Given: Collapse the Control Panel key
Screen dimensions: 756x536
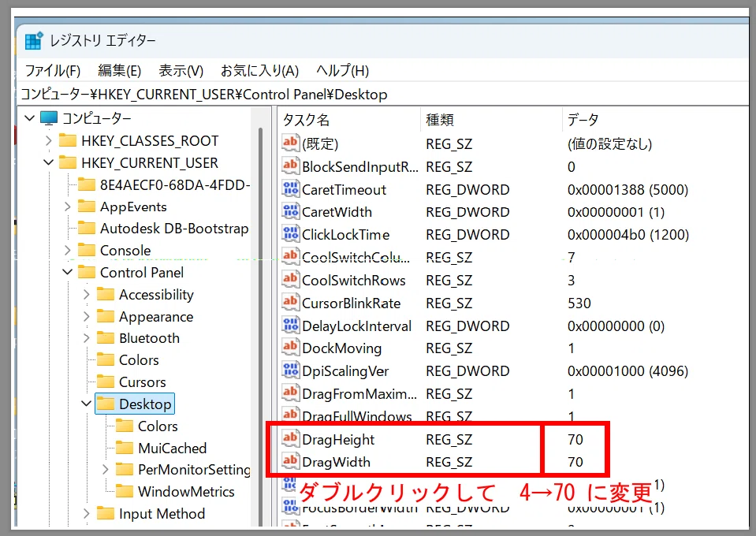Looking at the screenshot, I should coord(68,273).
